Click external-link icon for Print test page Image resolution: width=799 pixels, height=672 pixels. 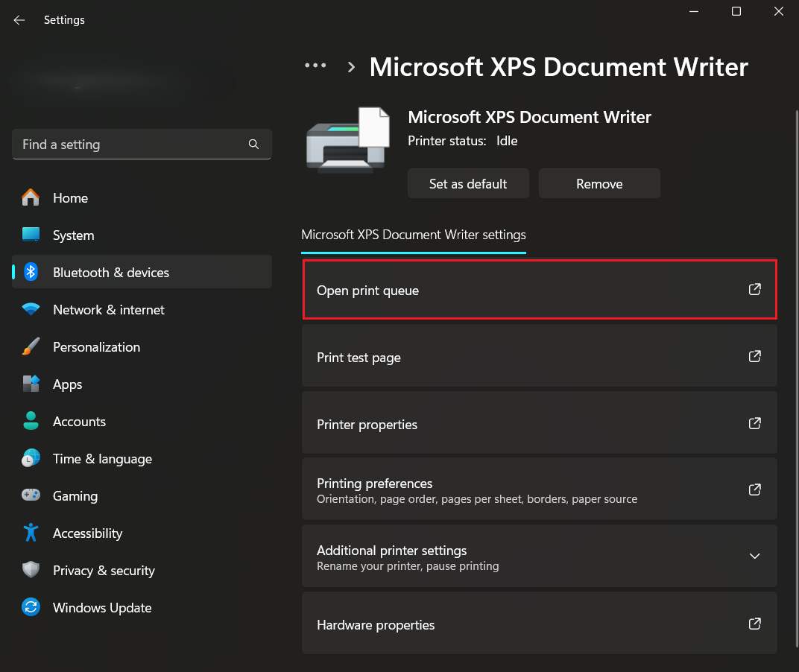754,357
